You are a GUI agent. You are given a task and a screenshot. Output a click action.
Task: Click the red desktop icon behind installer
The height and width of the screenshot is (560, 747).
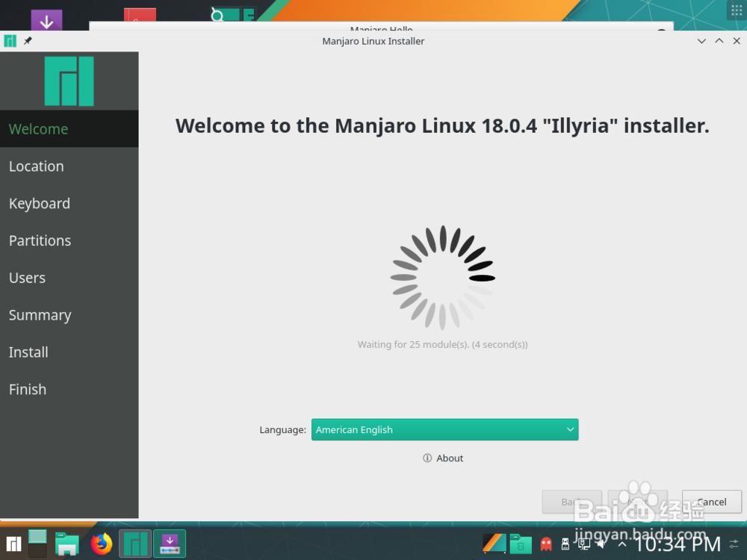[140, 15]
